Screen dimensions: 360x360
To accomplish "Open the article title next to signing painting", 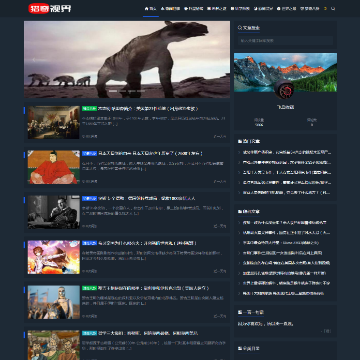I will point(148,109).
